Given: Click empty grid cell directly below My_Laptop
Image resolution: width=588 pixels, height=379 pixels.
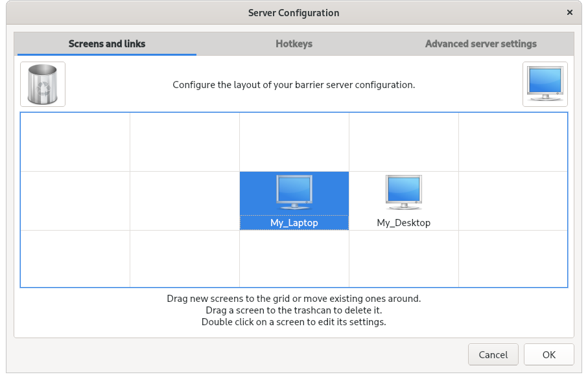Looking at the screenshot, I should [294, 258].
